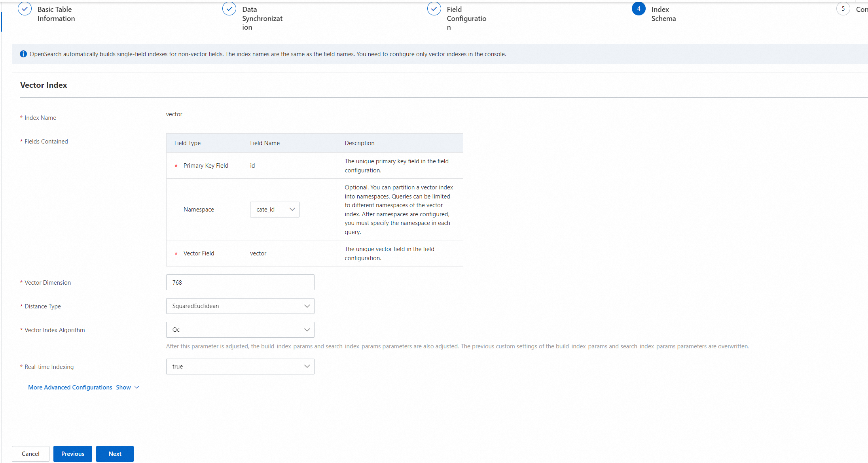868x463 pixels.
Task: Open the Namespace cate_id dropdown
Action: click(274, 210)
